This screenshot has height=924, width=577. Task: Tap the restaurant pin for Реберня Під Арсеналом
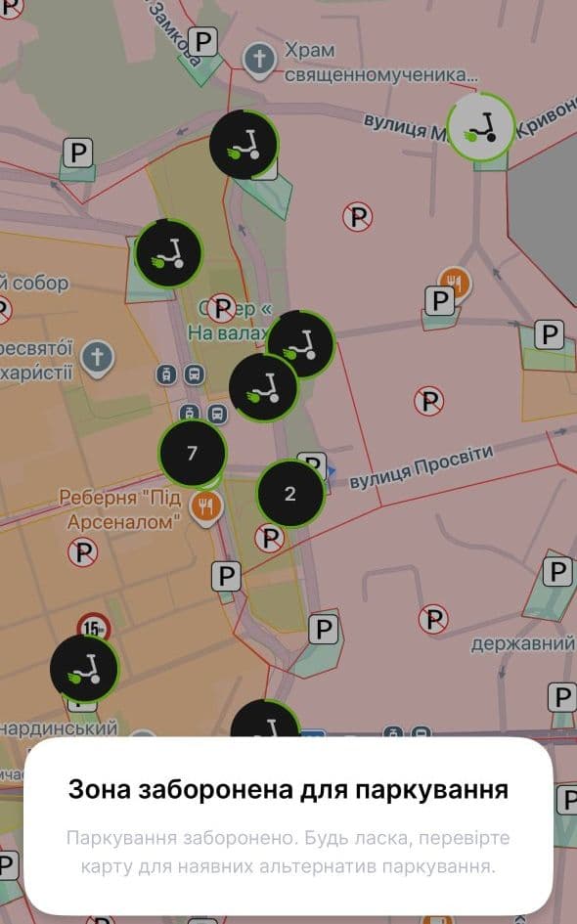click(205, 508)
